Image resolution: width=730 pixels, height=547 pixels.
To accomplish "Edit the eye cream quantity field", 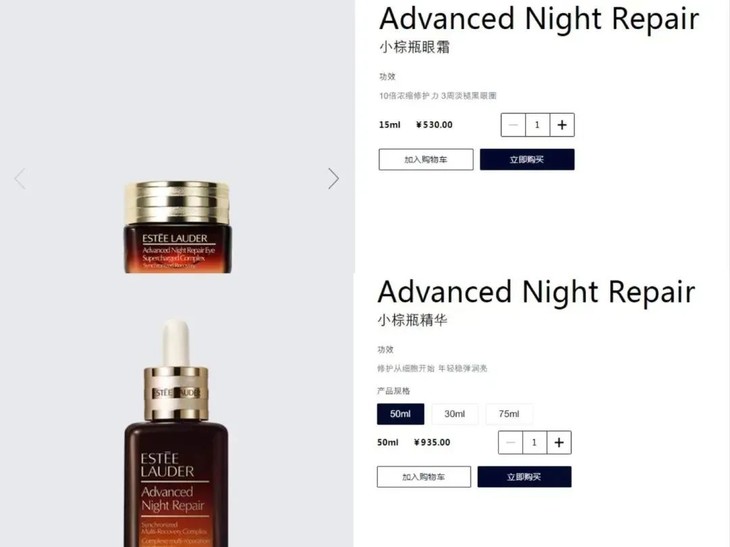I will click(537, 125).
